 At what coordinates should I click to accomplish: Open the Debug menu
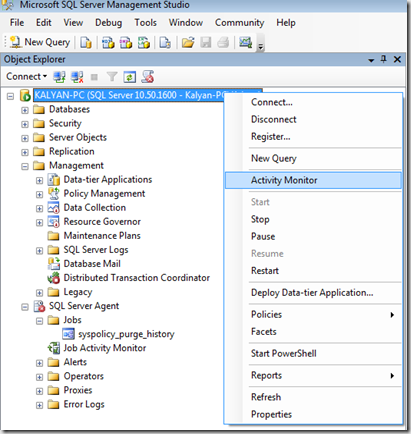[x=108, y=23]
